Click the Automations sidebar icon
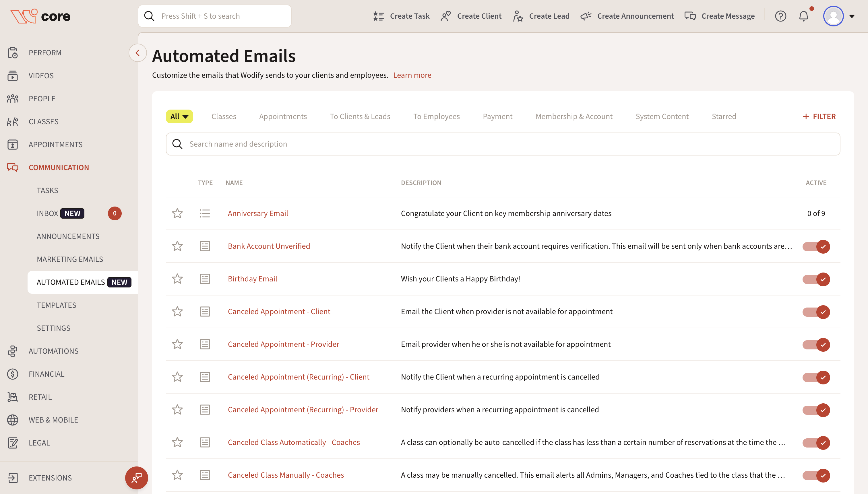 point(13,351)
